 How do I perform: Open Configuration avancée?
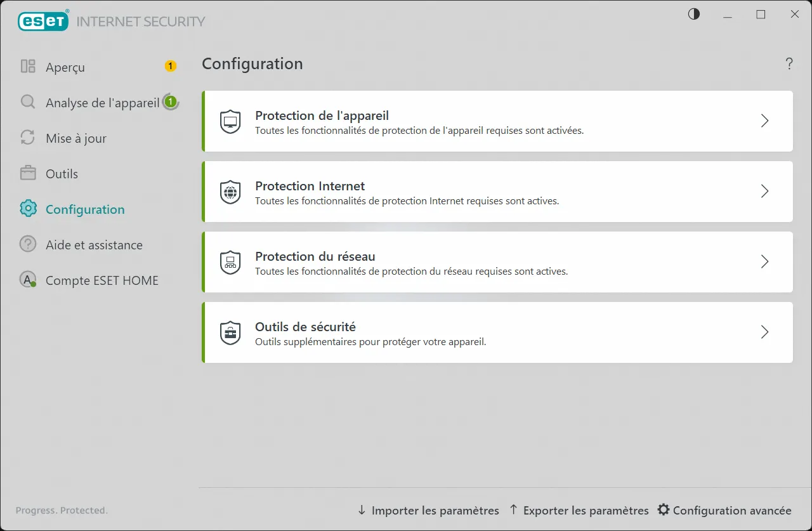coord(724,510)
